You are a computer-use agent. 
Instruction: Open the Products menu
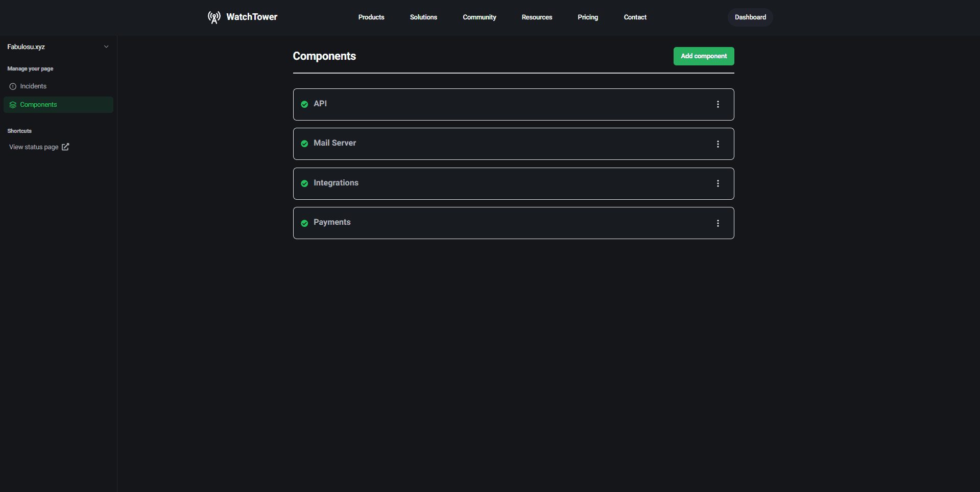[371, 17]
